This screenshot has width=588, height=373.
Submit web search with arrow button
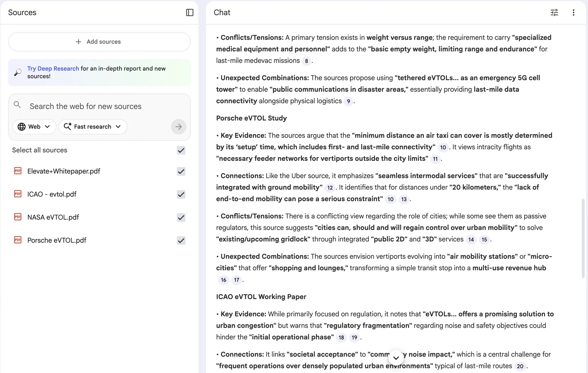(x=178, y=126)
